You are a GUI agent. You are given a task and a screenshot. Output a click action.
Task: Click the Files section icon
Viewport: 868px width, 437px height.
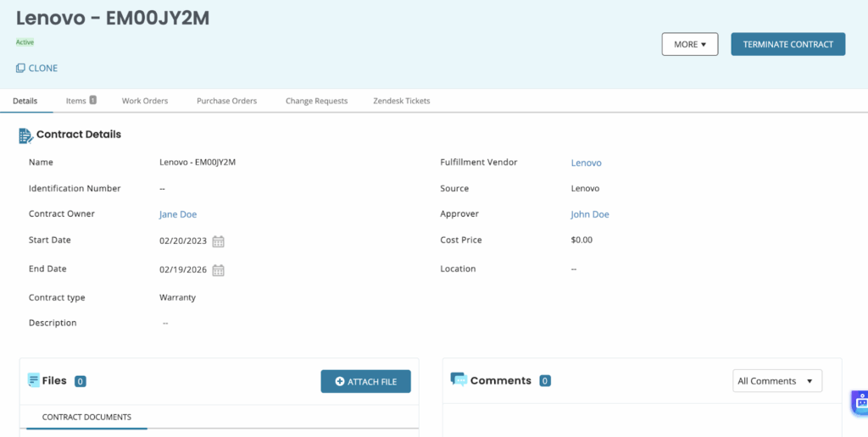click(x=33, y=380)
